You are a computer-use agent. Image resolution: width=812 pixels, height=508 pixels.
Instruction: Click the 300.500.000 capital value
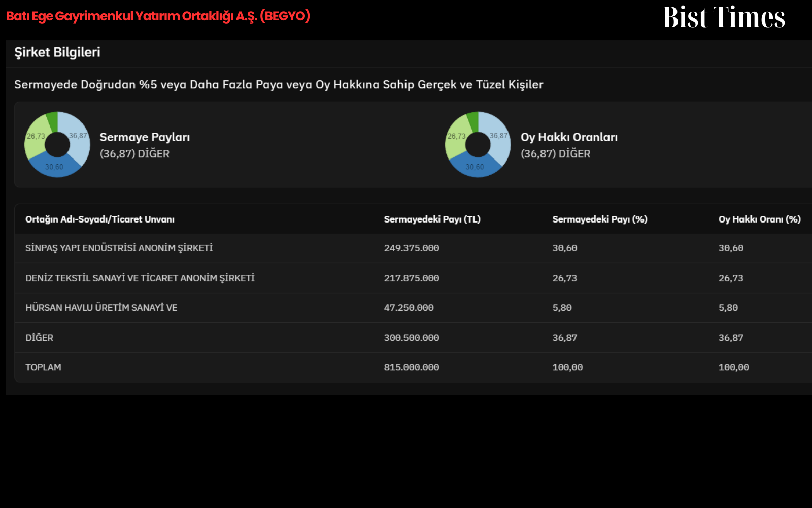pos(412,338)
